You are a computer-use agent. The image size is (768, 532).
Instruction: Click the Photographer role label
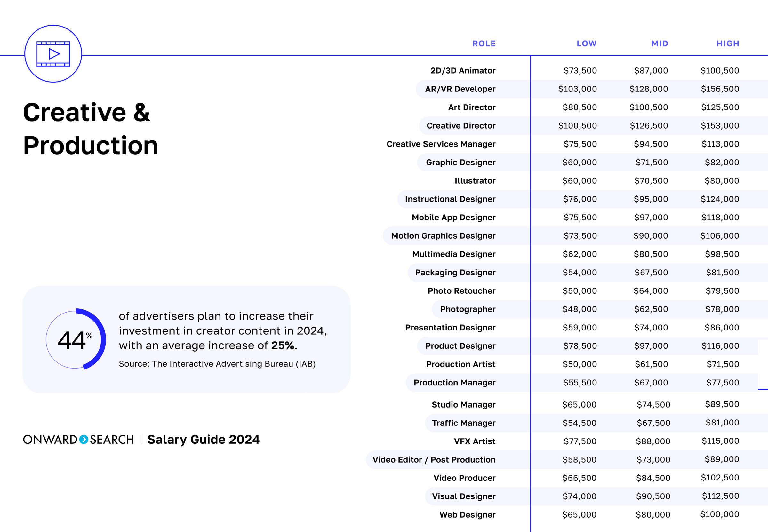467,309
